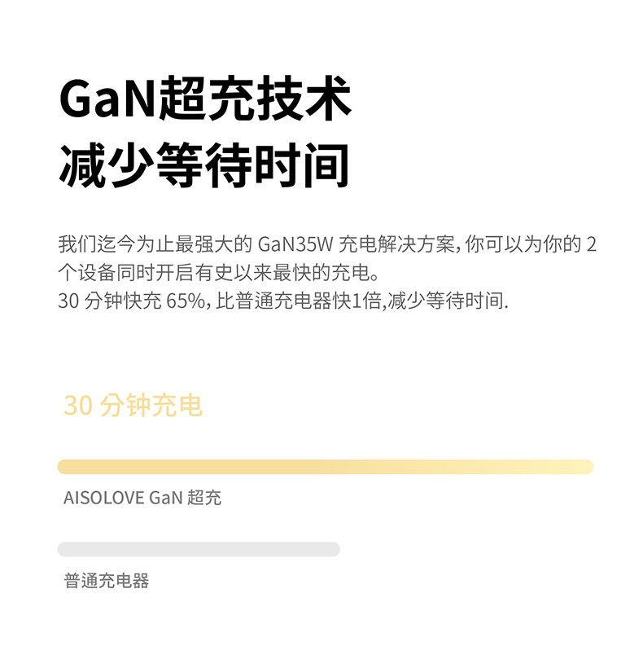Click the "普通充电器" label under gray bar
Viewport: 643px width, 672px height.
point(107,581)
